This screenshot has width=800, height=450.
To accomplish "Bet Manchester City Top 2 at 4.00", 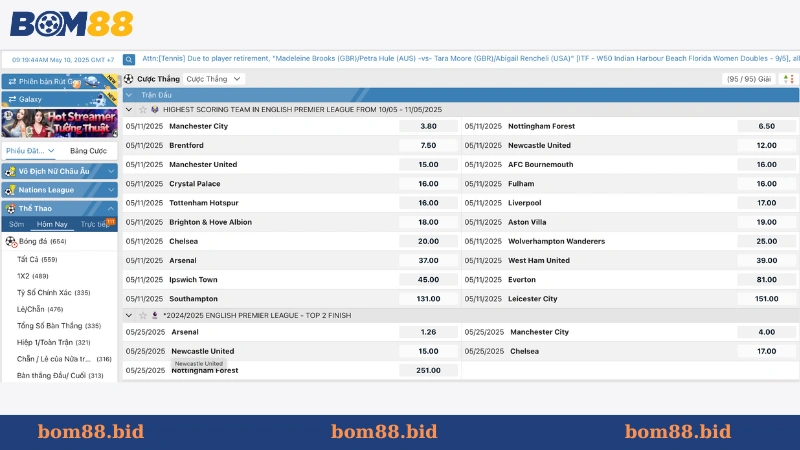I will tap(766, 332).
